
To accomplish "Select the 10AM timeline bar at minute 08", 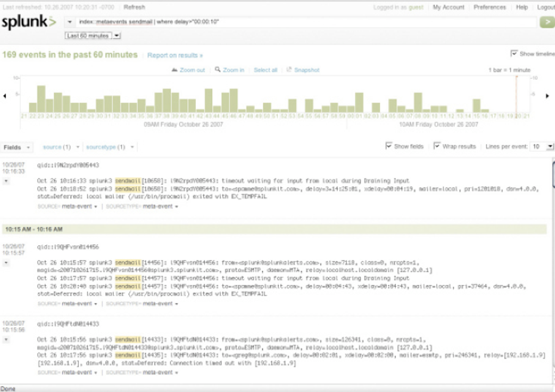I will click(418, 103).
